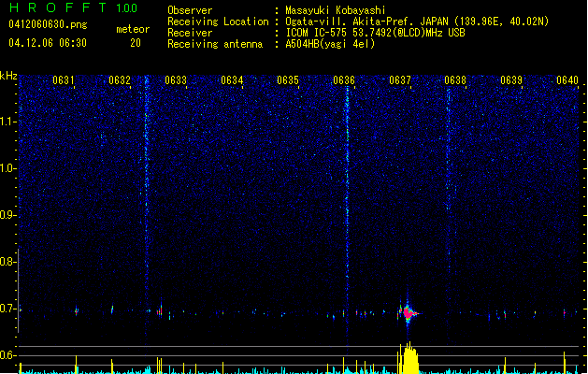The image size is (588, 374).
Task: Click the 0639 time marker
Action: 511,79
